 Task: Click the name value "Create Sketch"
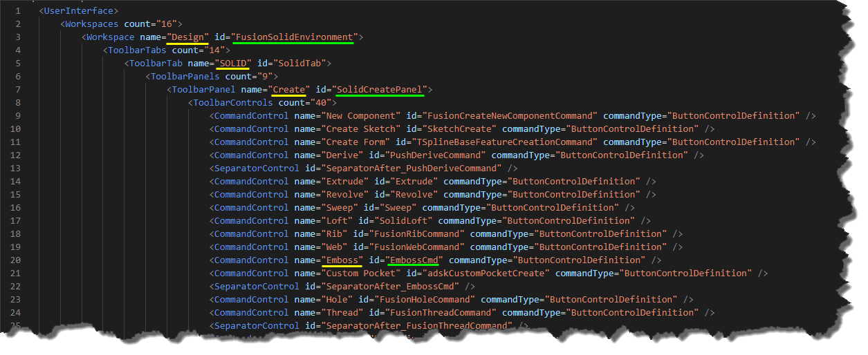[361, 128]
